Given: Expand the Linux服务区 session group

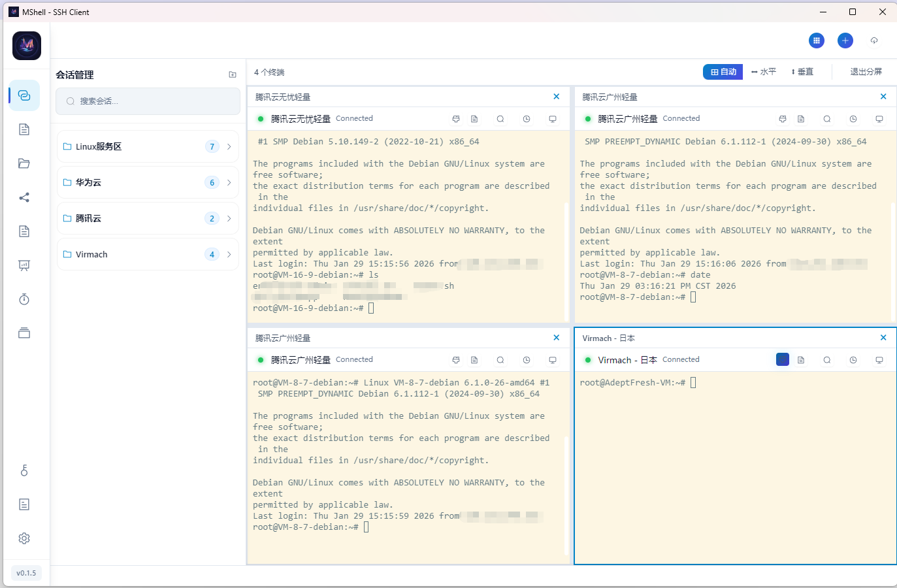Looking at the screenshot, I should 229,146.
